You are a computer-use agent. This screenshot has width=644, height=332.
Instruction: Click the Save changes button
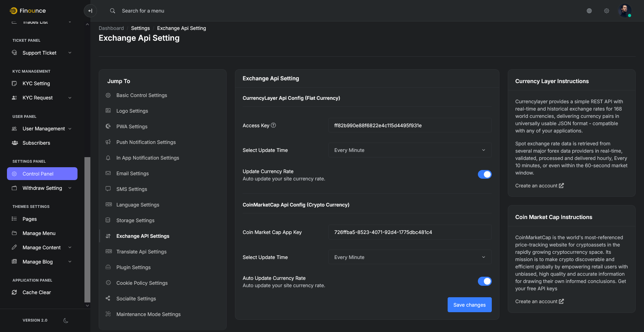point(470,305)
